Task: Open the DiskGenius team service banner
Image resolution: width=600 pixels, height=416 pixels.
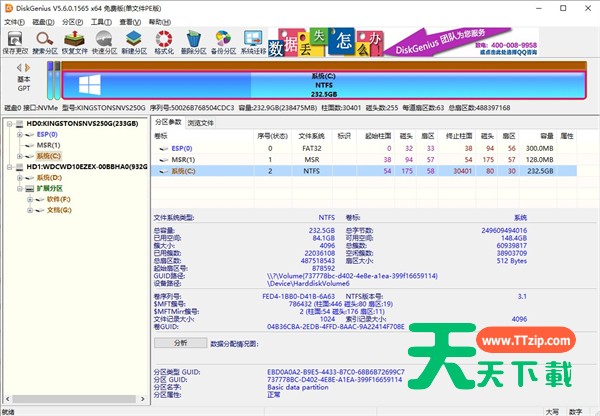Action: 461,42
